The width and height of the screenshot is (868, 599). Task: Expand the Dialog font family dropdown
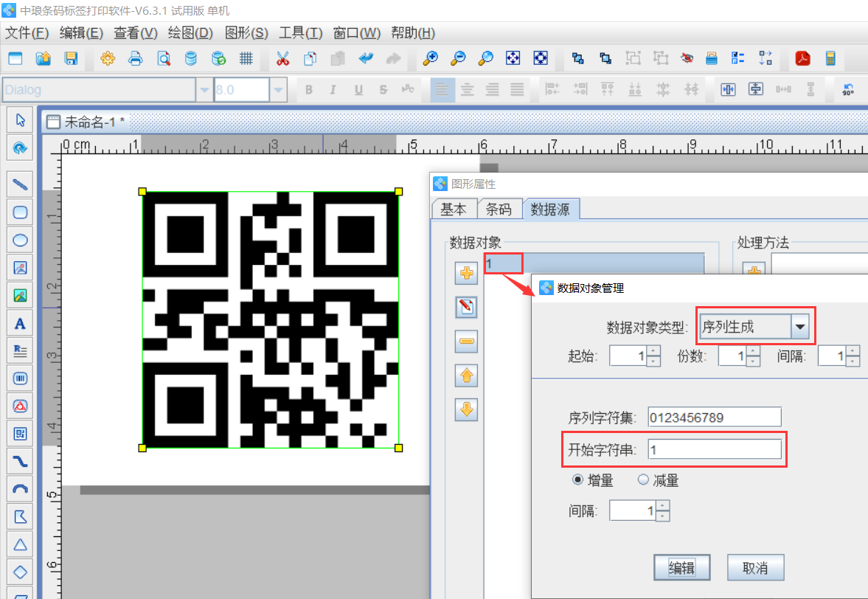coord(204,89)
